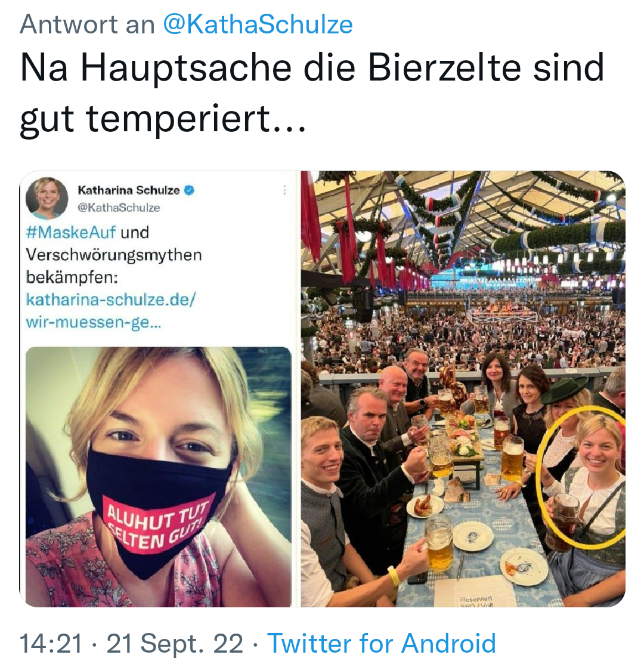Follow the katharina-schulze.de link
This screenshot has width=644, height=664.
(x=111, y=300)
